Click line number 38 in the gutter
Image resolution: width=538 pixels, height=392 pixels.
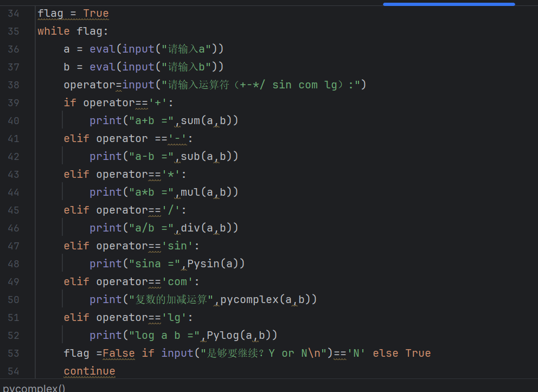[x=14, y=85]
